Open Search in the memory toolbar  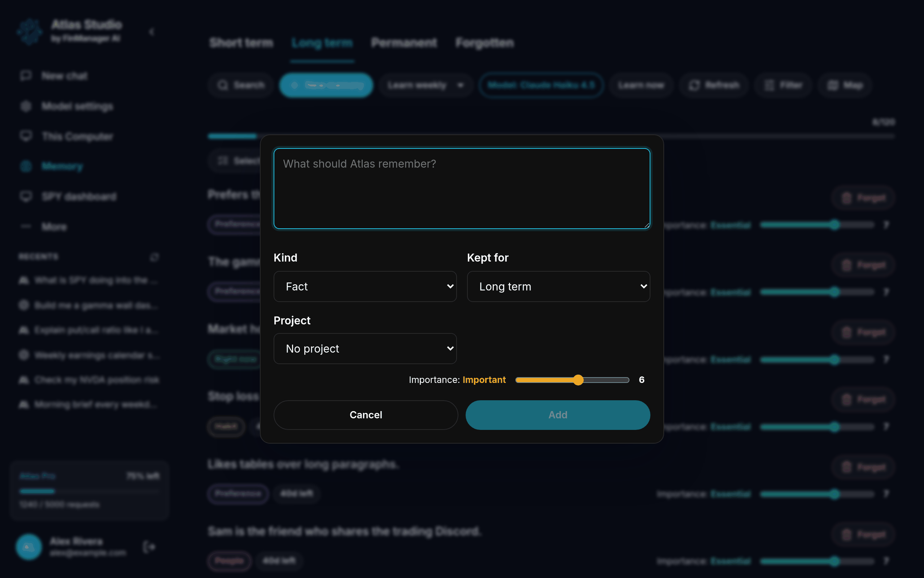point(241,85)
